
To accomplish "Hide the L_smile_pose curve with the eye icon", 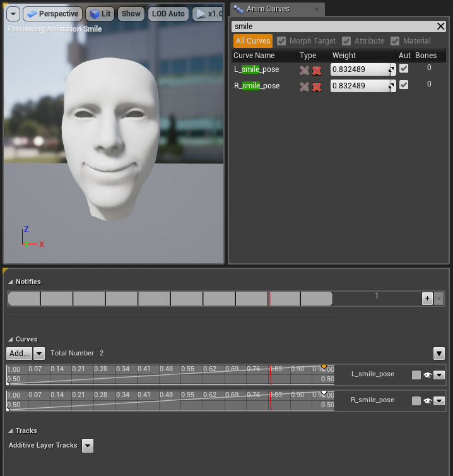I will [x=428, y=375].
